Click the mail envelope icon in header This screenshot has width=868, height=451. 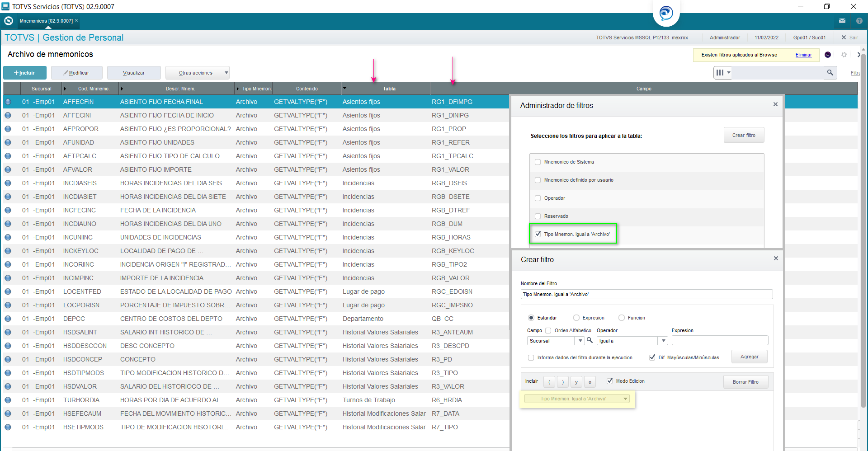842,21
